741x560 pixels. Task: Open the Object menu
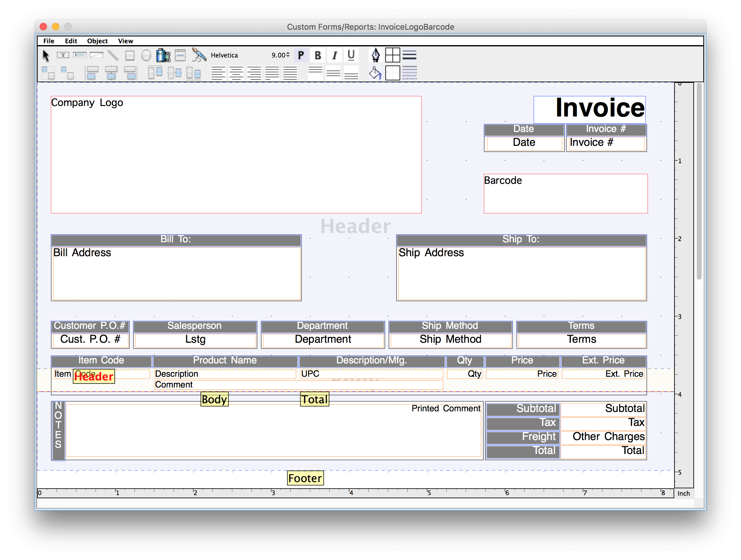97,41
